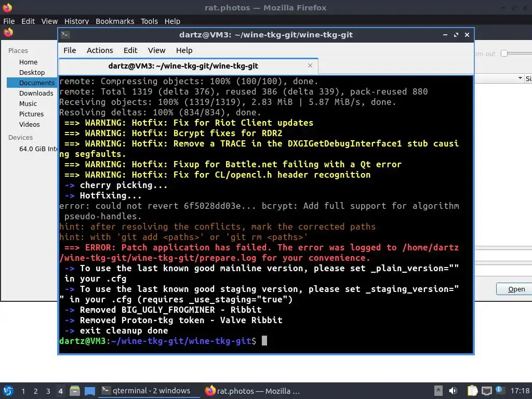This screenshot has width=532, height=399.
Task: Launch the file manager from the taskbar
Action: coord(75,391)
